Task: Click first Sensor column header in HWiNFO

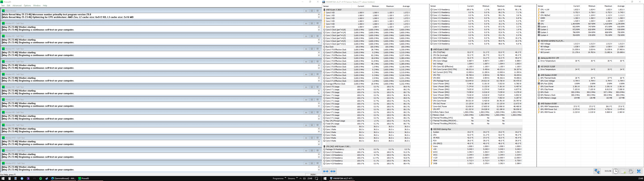Action: [337, 6]
